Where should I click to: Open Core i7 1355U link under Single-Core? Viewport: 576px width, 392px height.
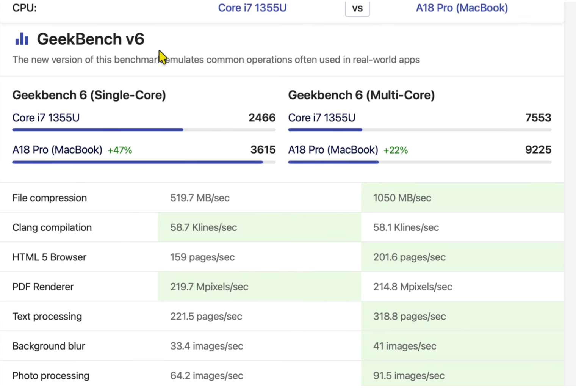pos(46,118)
